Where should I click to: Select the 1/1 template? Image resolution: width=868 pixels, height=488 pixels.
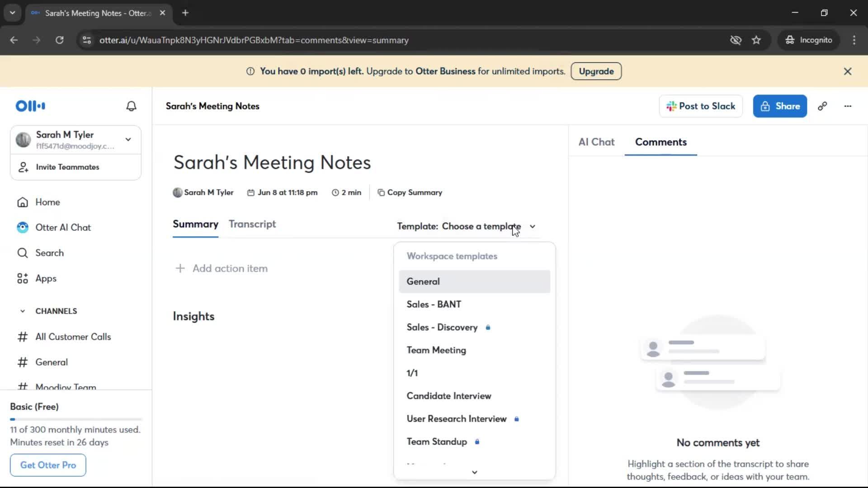pyautogui.click(x=474, y=373)
